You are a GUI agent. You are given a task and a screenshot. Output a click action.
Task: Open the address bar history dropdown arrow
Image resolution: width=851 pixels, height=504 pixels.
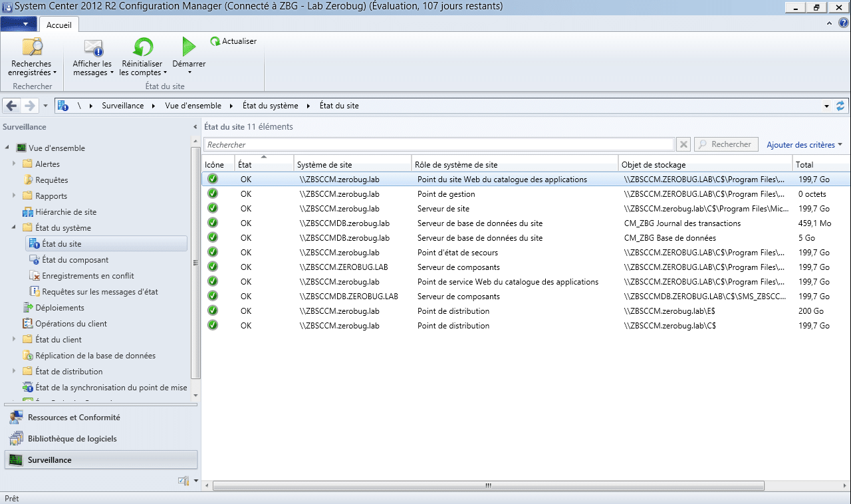(x=826, y=106)
